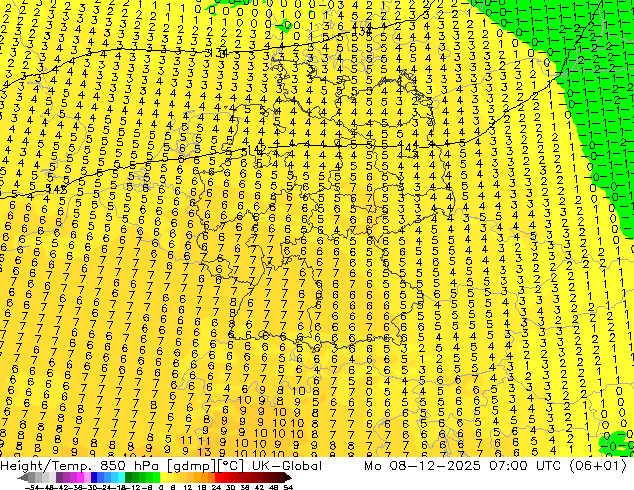Click the '54' label at the legend's right end
Screen dimensions: 634x490
[x=288, y=487]
